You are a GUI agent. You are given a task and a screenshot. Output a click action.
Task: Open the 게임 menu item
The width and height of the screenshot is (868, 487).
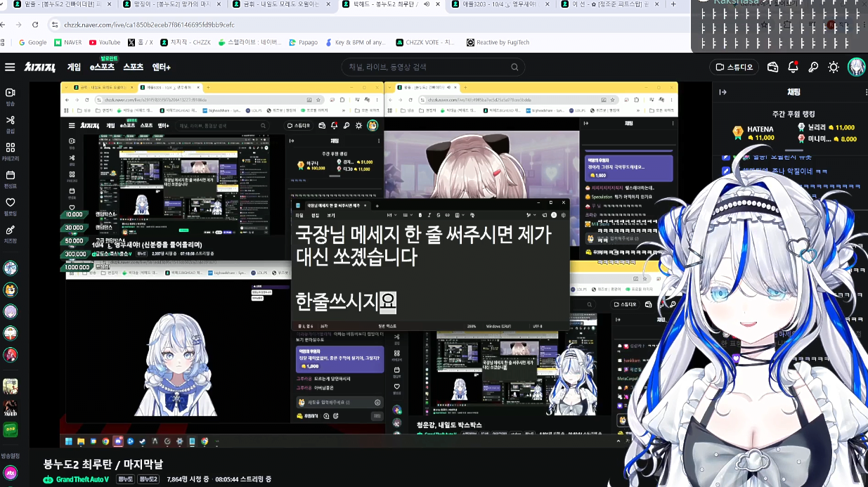(74, 67)
